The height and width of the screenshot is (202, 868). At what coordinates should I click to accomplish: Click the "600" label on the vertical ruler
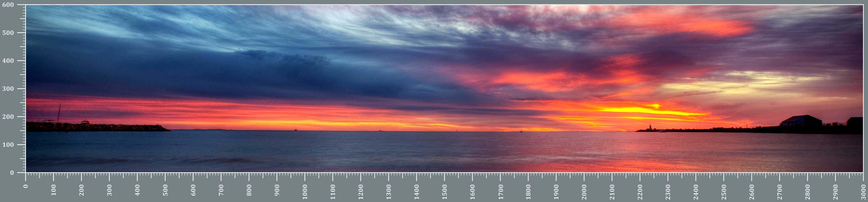click(8, 5)
